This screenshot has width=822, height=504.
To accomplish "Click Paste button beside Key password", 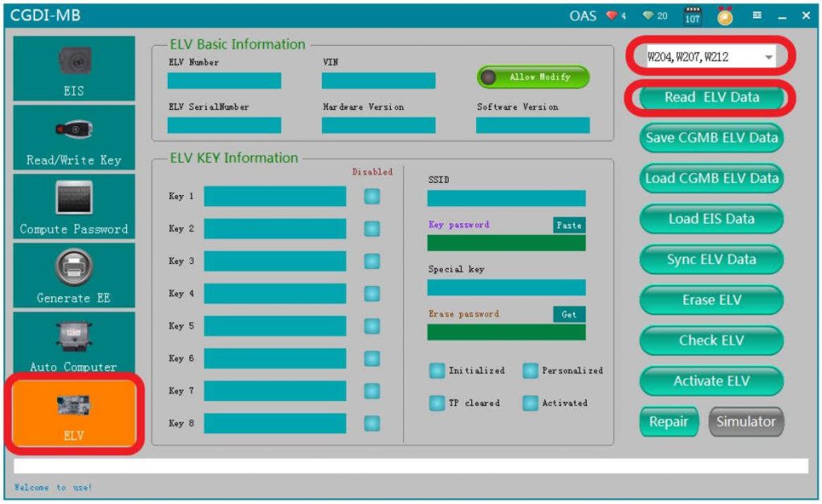I will click(x=569, y=226).
